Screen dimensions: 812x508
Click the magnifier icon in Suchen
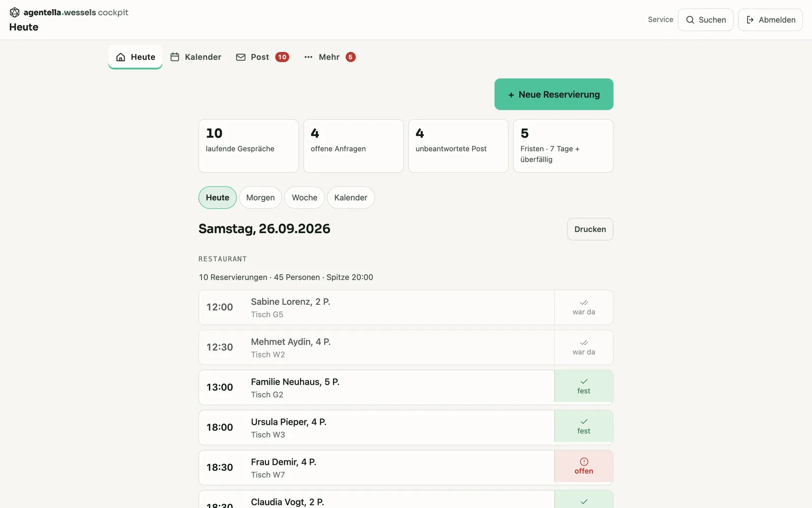690,20
